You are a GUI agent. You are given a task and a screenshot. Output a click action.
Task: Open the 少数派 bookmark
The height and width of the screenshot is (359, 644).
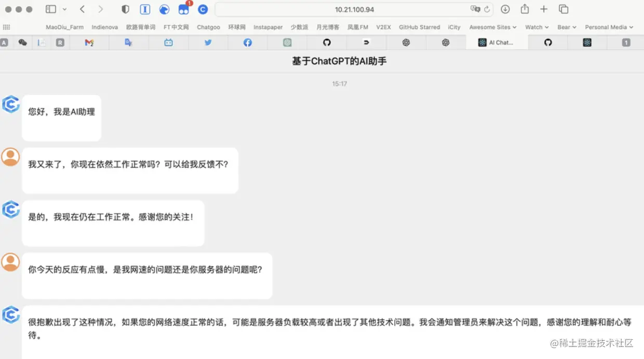299,27
